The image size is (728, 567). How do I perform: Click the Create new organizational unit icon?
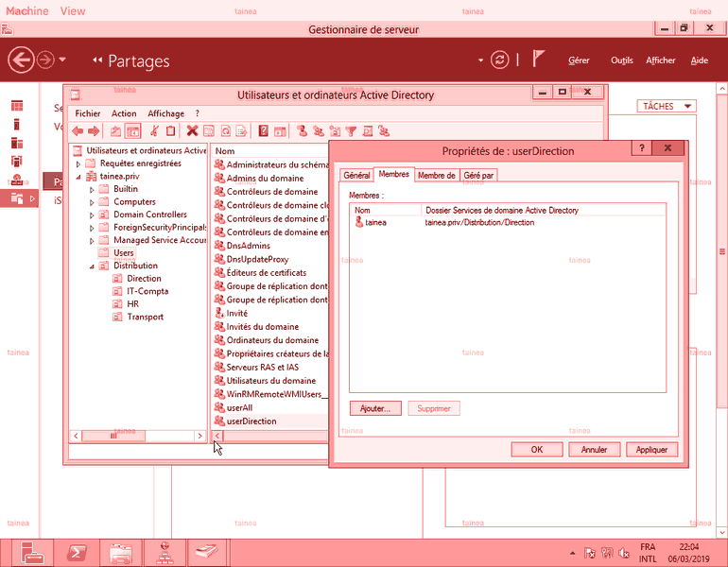point(335,131)
